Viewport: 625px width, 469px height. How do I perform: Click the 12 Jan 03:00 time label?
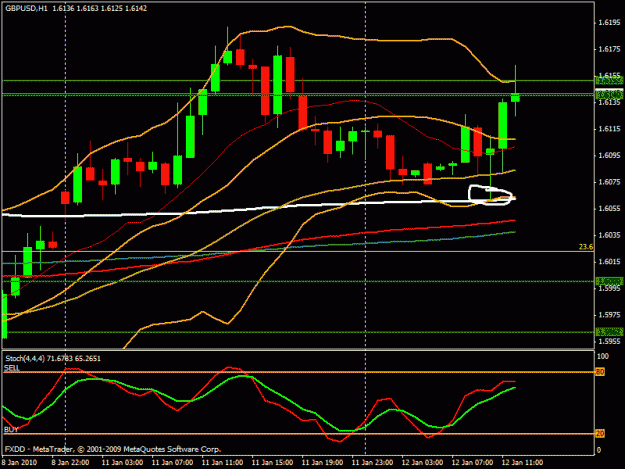[422, 462]
